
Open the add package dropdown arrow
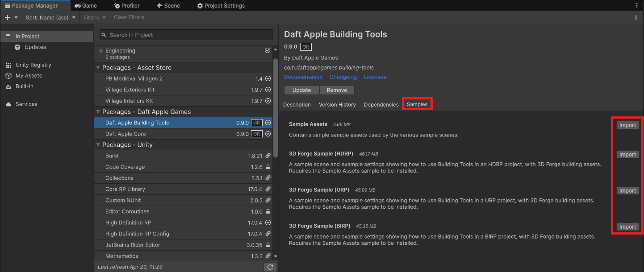pos(16,17)
